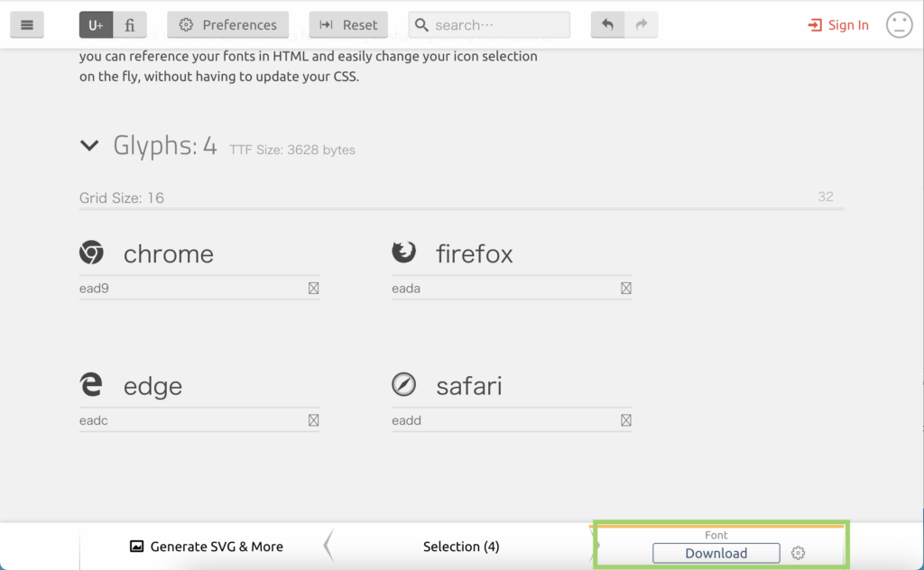Toggle the fi ligatures display
Image resolution: width=924 pixels, height=570 pixels.
[x=130, y=25]
